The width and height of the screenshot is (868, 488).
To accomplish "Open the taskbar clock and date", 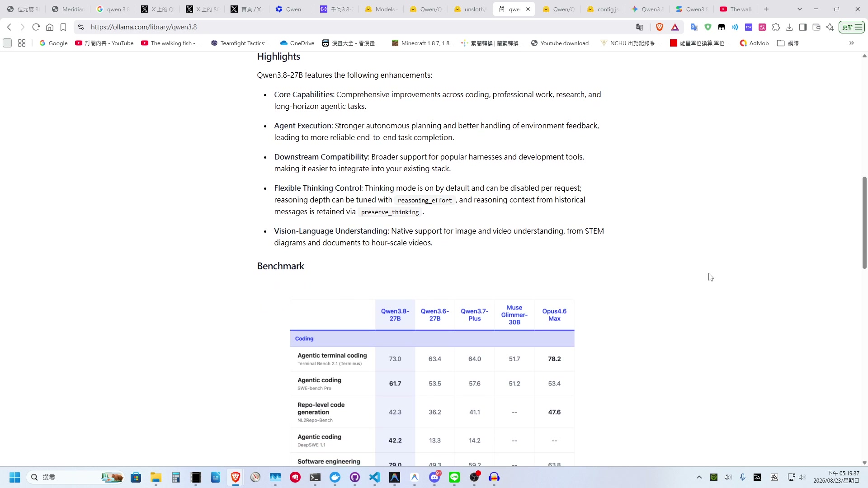I will [836, 477].
